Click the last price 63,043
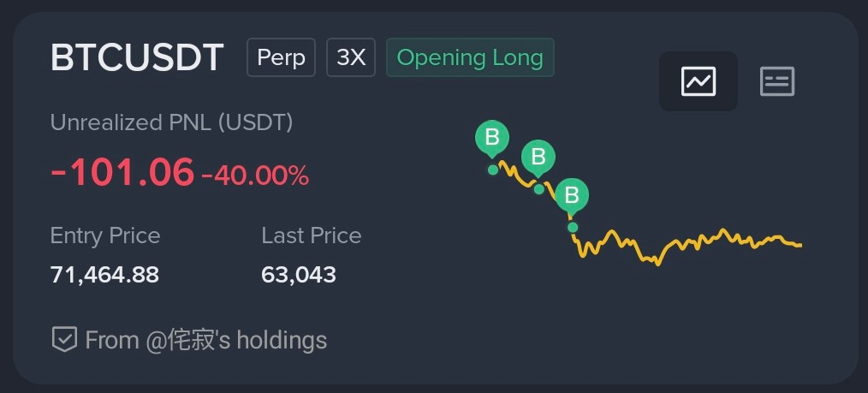The height and width of the screenshot is (393, 868). pos(299,275)
